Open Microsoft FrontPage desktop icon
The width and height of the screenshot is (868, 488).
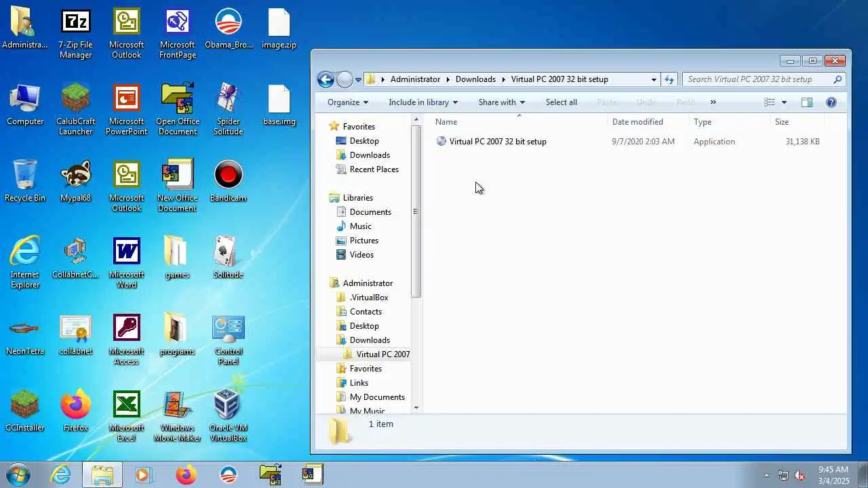[178, 34]
